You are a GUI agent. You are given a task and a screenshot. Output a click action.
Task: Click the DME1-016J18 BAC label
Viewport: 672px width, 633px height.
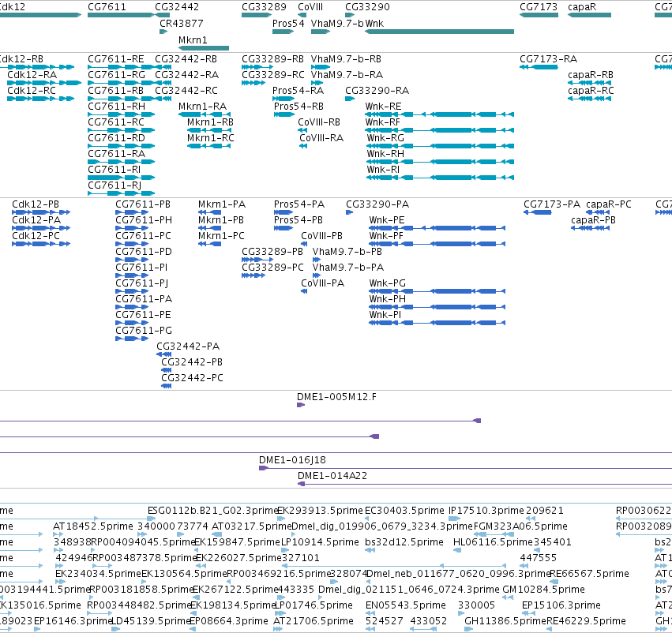click(292, 460)
